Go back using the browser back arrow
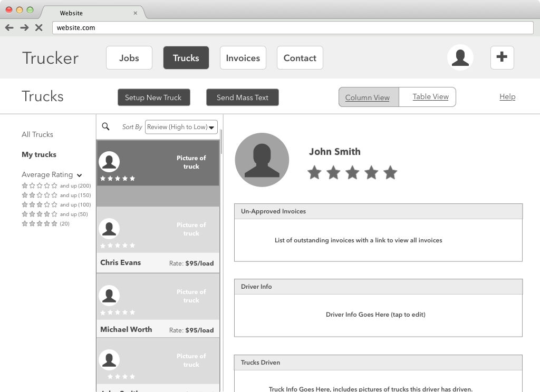The image size is (540, 392). (9, 27)
